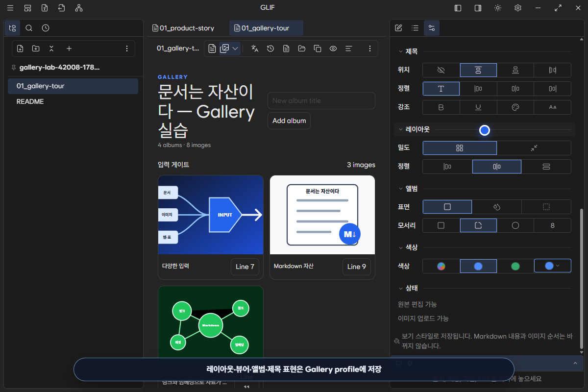588x392 pixels.
Task: Click the text outline lines icon in toolbar
Action: pyautogui.click(x=349, y=49)
